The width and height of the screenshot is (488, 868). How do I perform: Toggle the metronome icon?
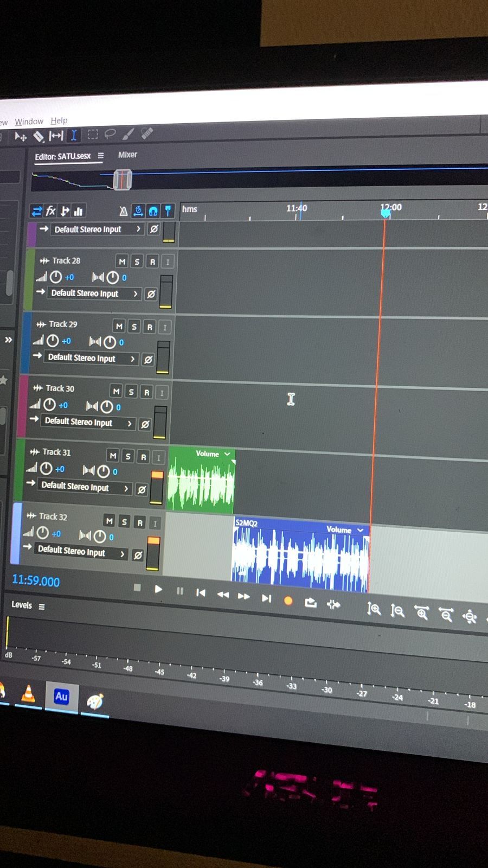pyautogui.click(x=124, y=211)
